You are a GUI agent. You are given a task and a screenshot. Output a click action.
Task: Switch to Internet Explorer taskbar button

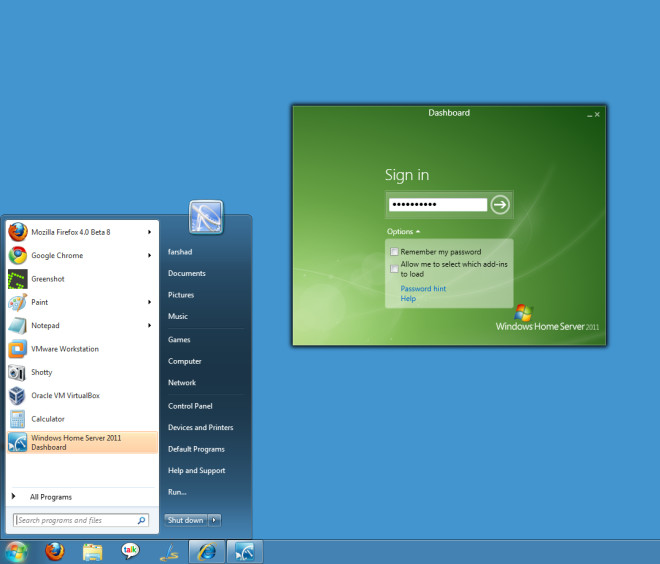click(207, 552)
